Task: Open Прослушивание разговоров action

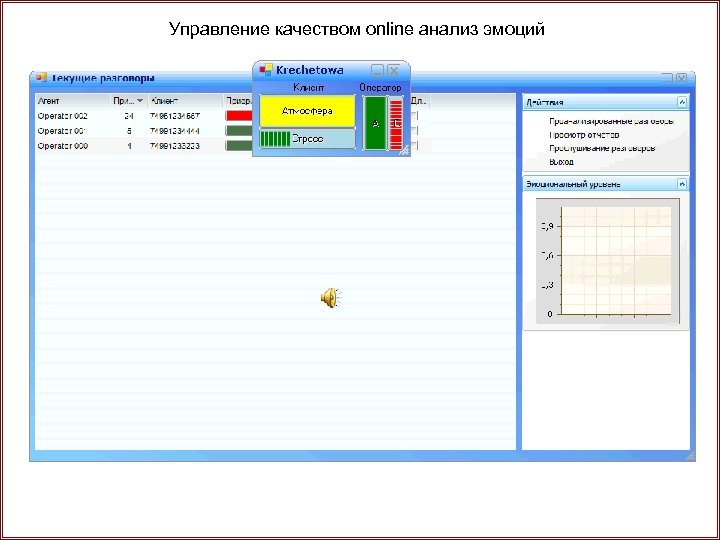Action: tap(602, 148)
